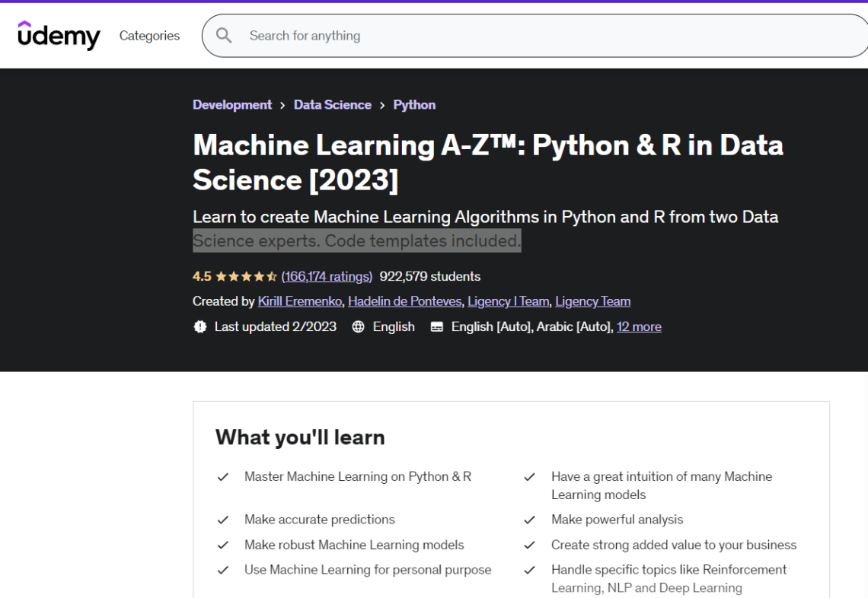Click the checkmark beside Make powerful analysis
Screen dimensions: 868x598
530,520
